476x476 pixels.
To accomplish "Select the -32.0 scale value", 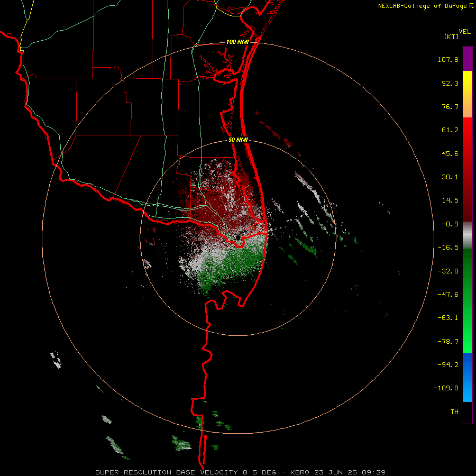I will 448,271.
